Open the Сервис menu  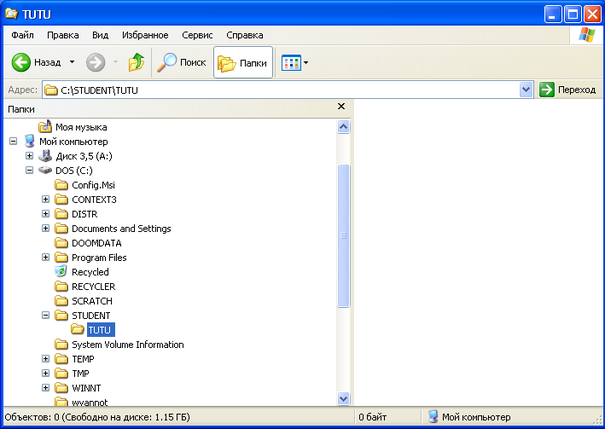[x=197, y=35]
